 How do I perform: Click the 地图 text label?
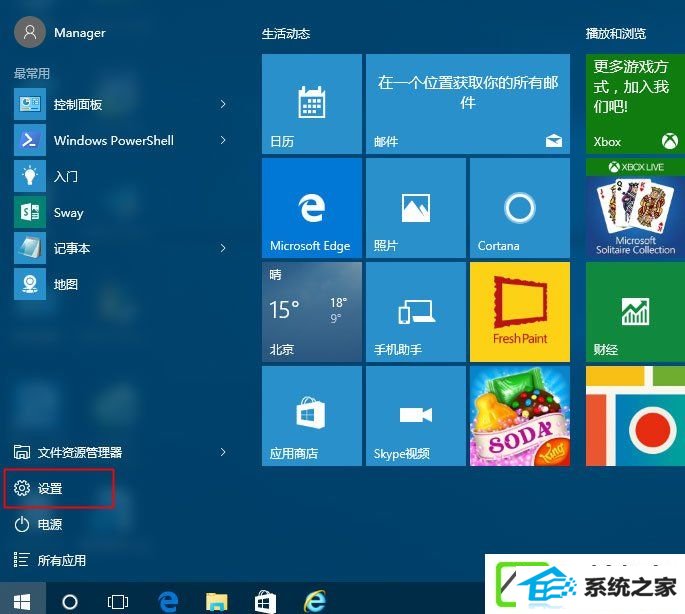[x=66, y=284]
